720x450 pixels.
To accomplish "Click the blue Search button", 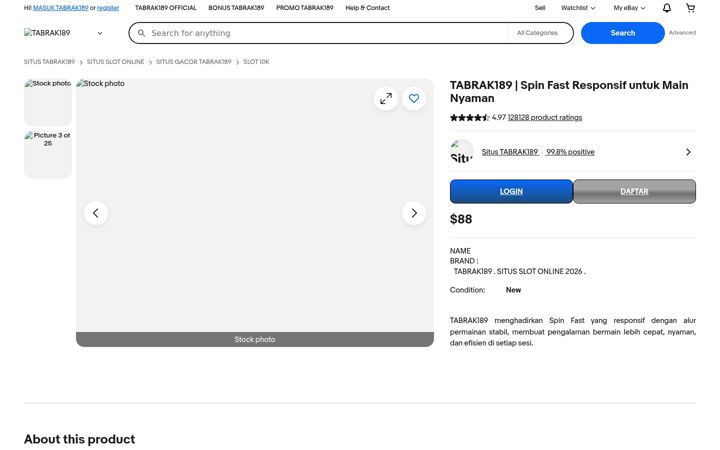I will tap(623, 33).
